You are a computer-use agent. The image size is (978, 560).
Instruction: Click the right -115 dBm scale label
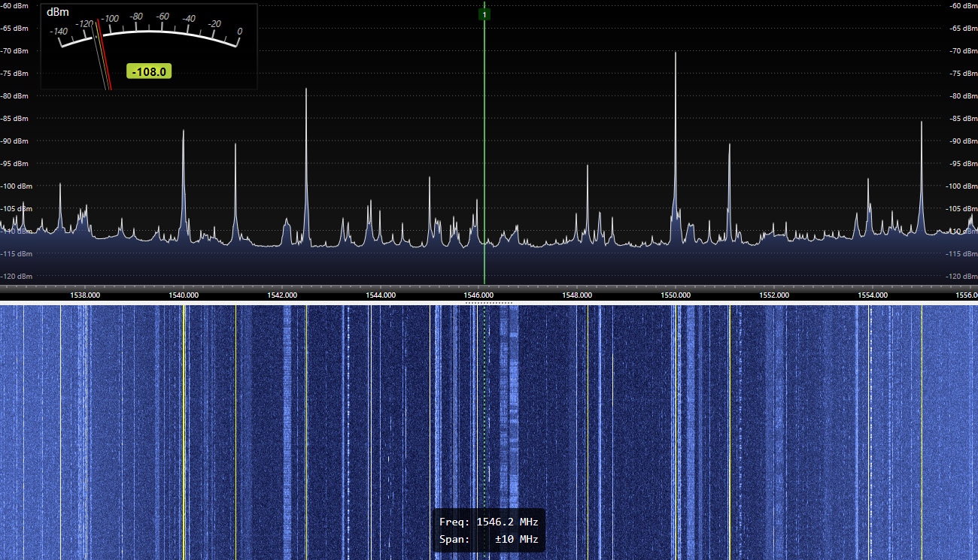click(x=961, y=253)
